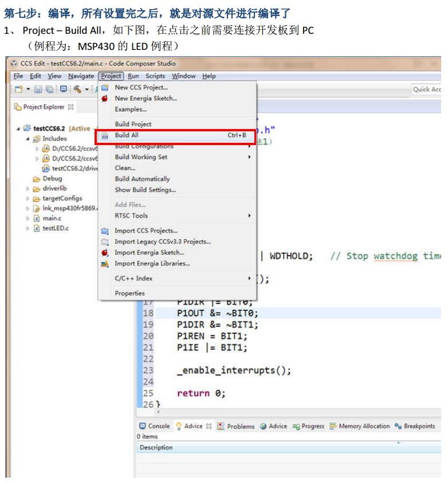
Task: Click the Build hammer toolbar icon
Action: pos(77,89)
